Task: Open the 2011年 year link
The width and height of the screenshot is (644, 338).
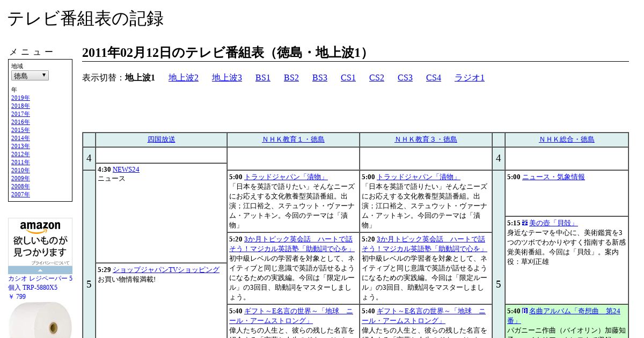Action: click(x=20, y=162)
